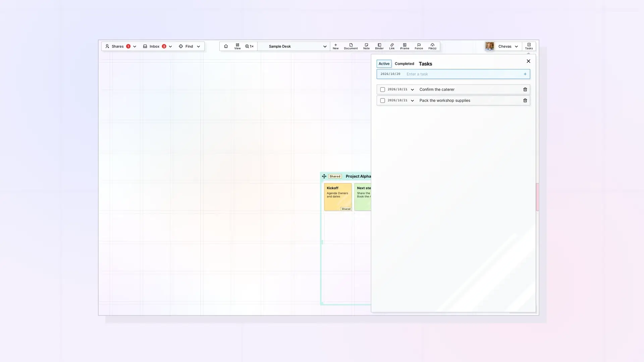Expand date chevron for Pack the workshop supplies

[x=412, y=101]
